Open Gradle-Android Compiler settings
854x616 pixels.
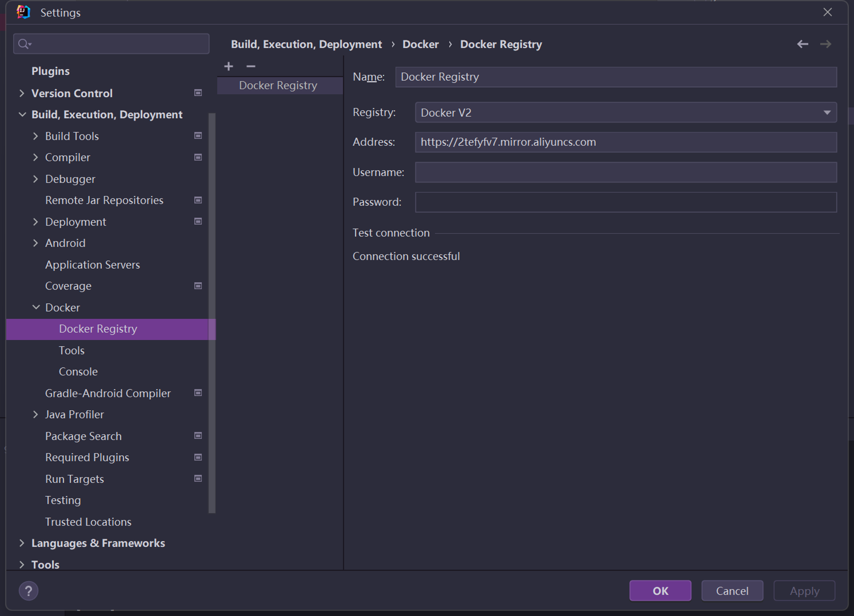tap(108, 393)
